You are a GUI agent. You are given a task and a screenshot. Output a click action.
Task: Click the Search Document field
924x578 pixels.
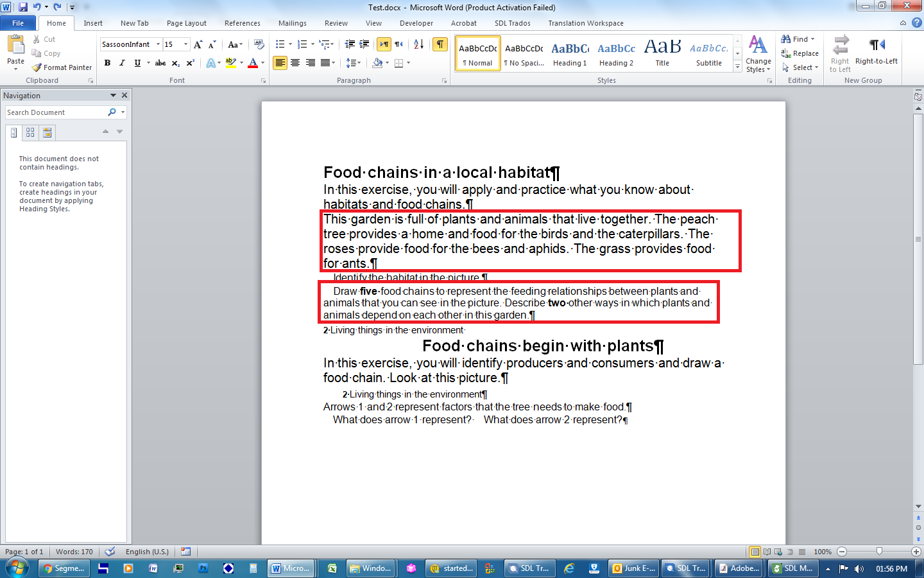pos(56,112)
